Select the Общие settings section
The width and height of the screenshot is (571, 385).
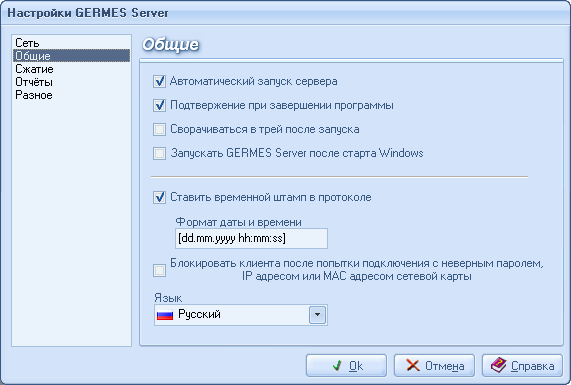click(x=71, y=56)
